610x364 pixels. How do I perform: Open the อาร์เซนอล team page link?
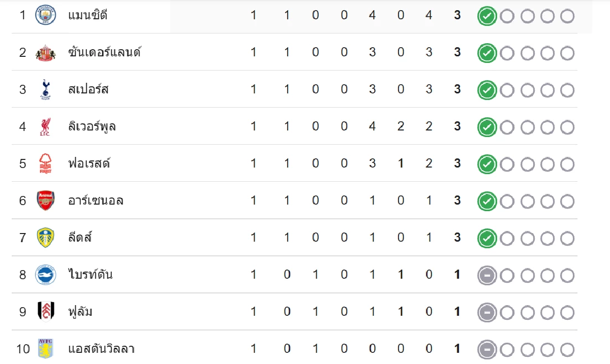point(96,201)
